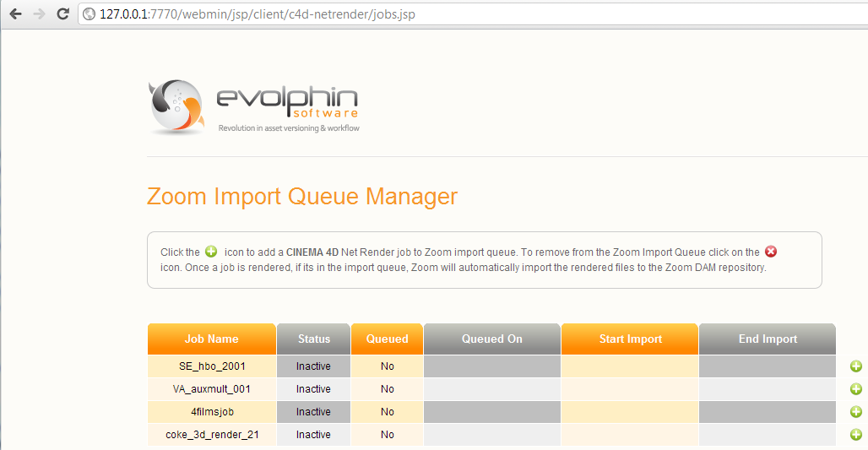Reload the page with refresh icon

tap(62, 14)
